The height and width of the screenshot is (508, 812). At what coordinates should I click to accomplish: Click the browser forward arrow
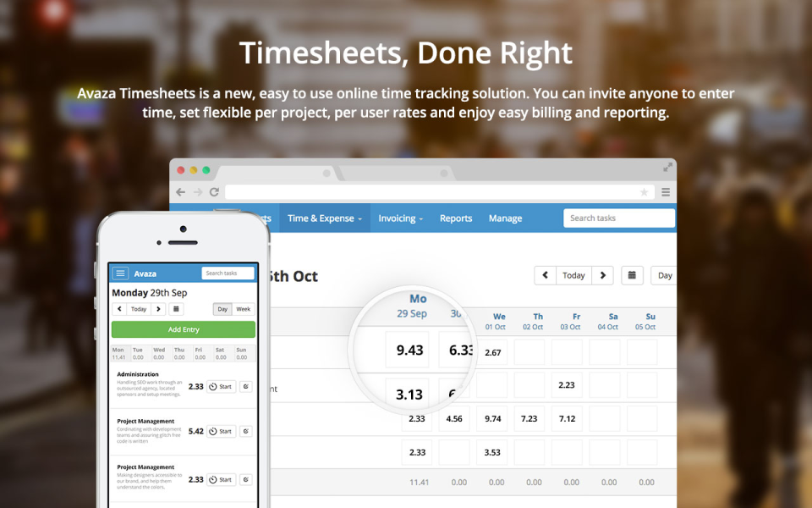[x=198, y=192]
